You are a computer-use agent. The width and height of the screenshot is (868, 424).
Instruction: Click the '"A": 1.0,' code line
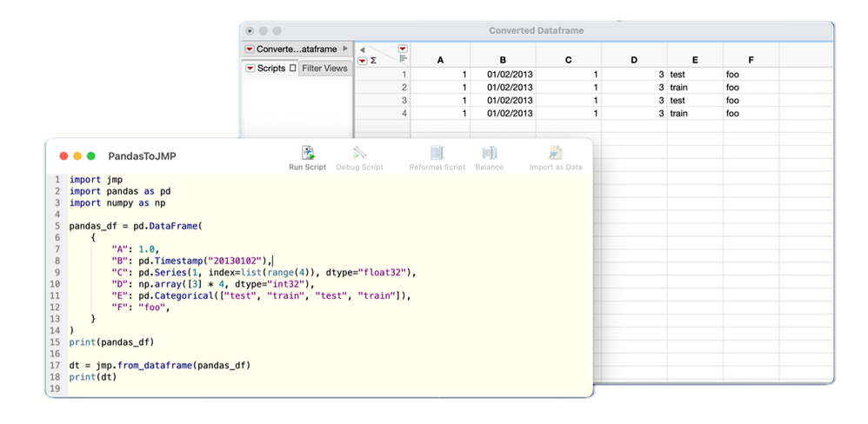click(136, 249)
